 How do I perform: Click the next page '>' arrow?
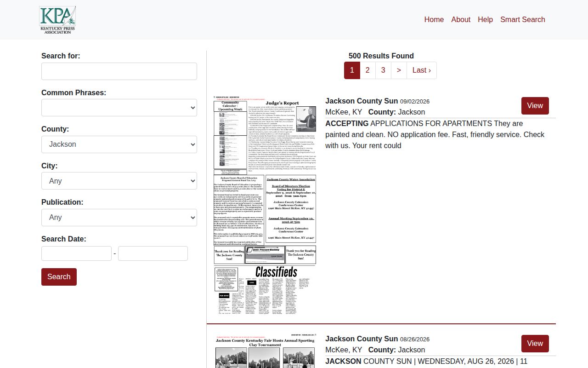point(399,70)
